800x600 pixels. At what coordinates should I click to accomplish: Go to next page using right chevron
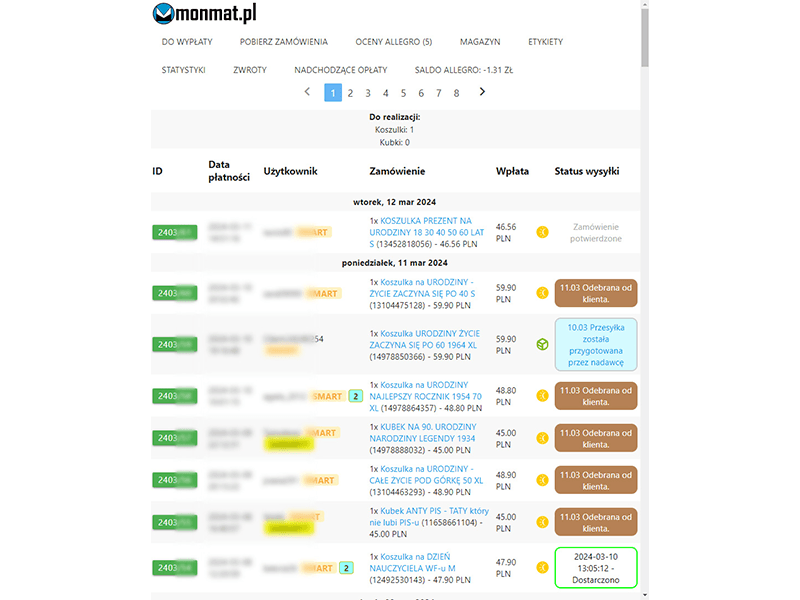coord(482,92)
